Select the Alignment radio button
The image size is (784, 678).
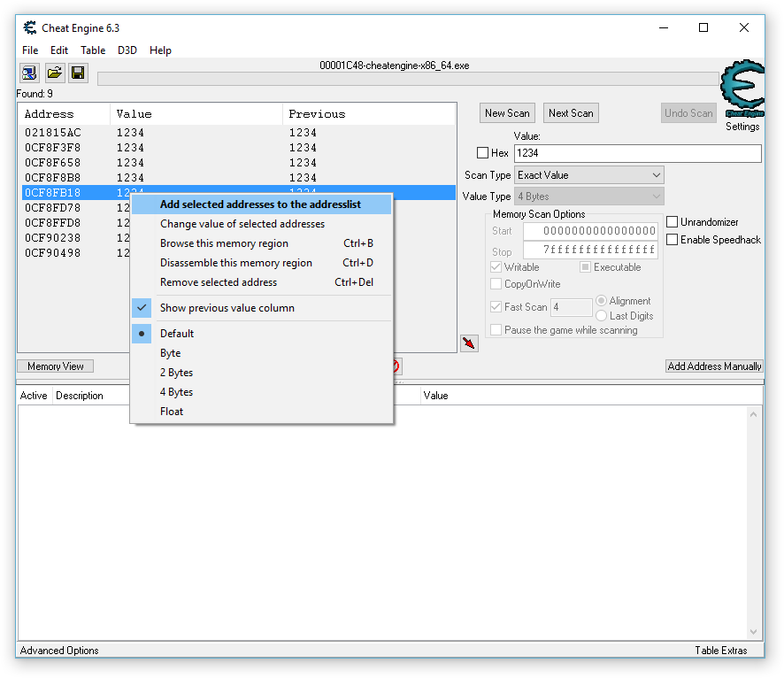pos(601,301)
